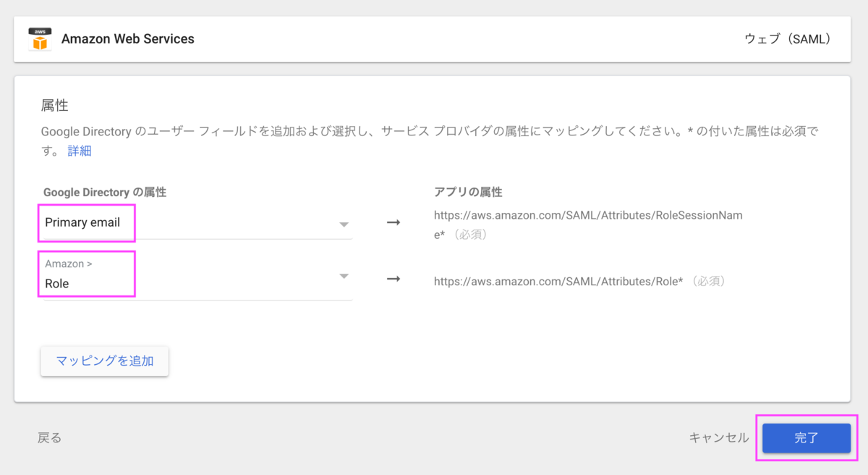Image resolution: width=868 pixels, height=475 pixels.
Task: Click the キャンセル button
Action: (718, 437)
